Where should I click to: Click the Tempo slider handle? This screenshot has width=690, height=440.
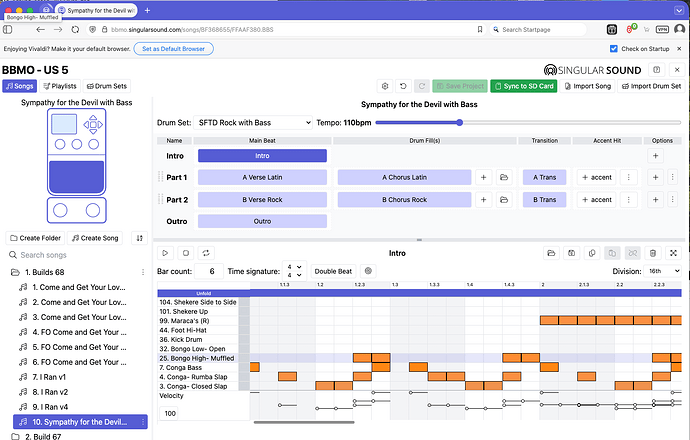(x=459, y=122)
